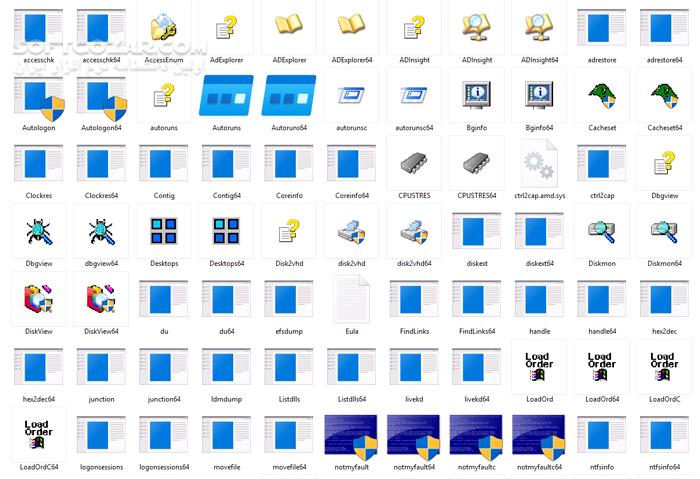This screenshot has width=700, height=479.
Task: Click the FindLinks file name
Action: 414,331
